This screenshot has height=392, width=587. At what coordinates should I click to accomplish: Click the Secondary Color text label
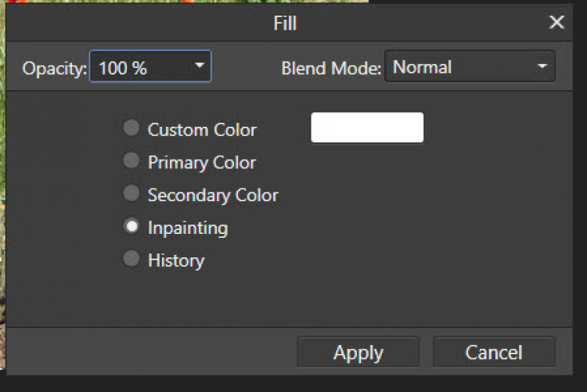pyautogui.click(x=213, y=196)
